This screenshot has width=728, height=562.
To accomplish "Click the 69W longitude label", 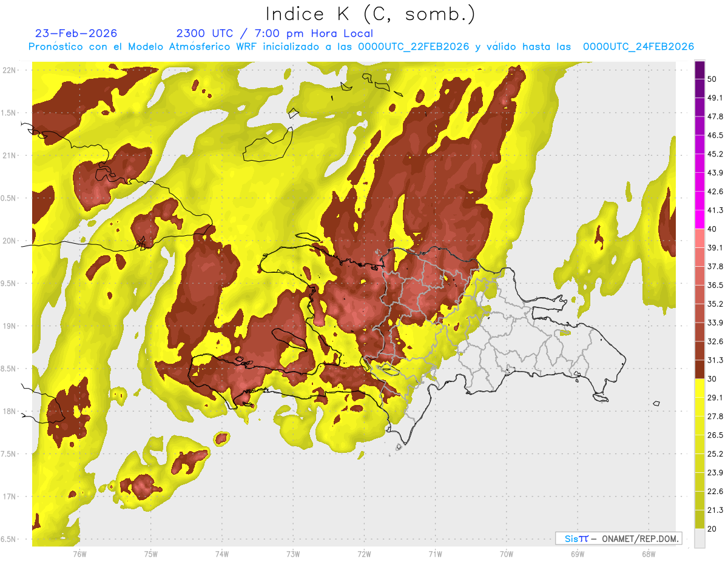I will (578, 554).
